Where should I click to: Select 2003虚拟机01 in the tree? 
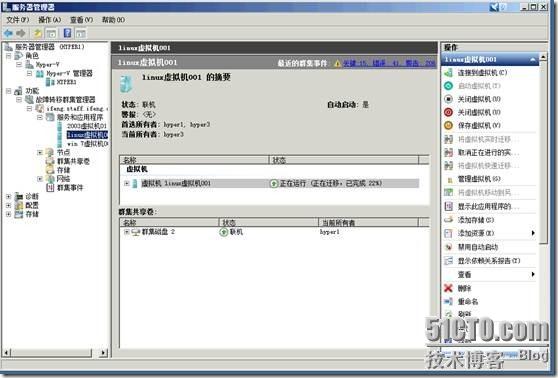click(87, 126)
